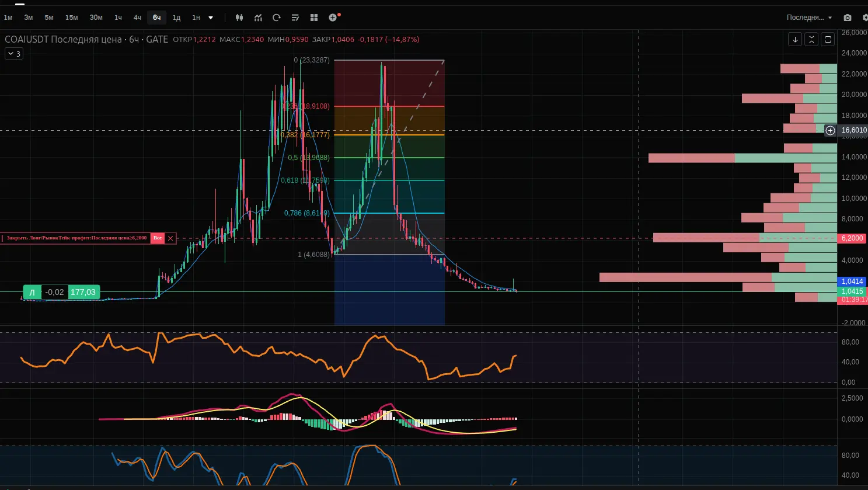Toggle the collapse-pane arrows button

[811, 39]
